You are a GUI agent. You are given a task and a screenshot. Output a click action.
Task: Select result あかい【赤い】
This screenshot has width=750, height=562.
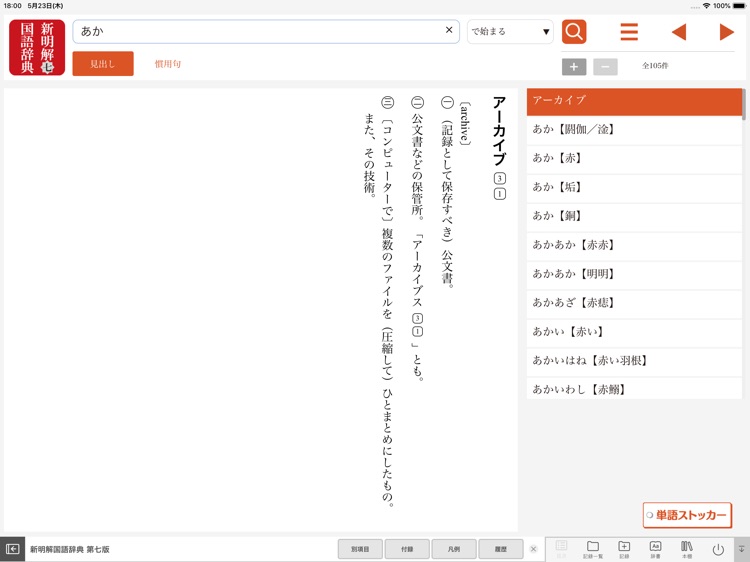tap(634, 332)
